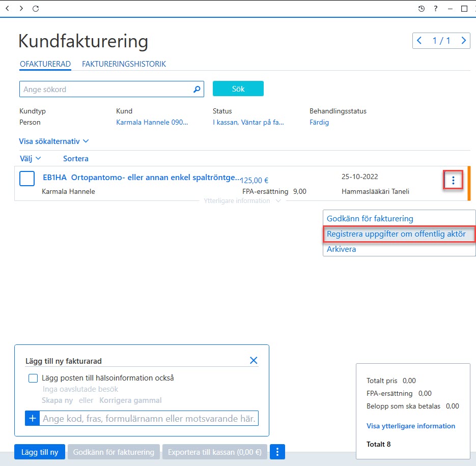Click the reload page icon
Viewport: 476px width, 466px height.
(36, 9)
